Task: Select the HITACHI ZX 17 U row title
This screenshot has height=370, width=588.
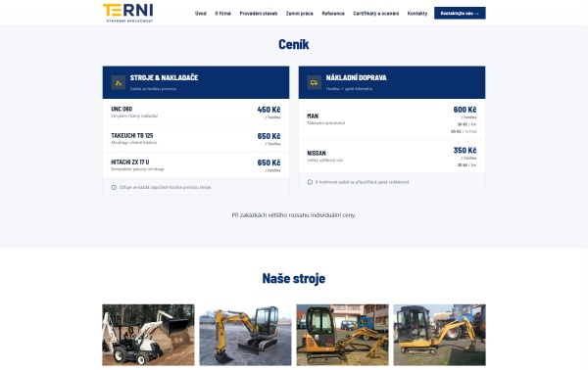Action: click(130, 162)
